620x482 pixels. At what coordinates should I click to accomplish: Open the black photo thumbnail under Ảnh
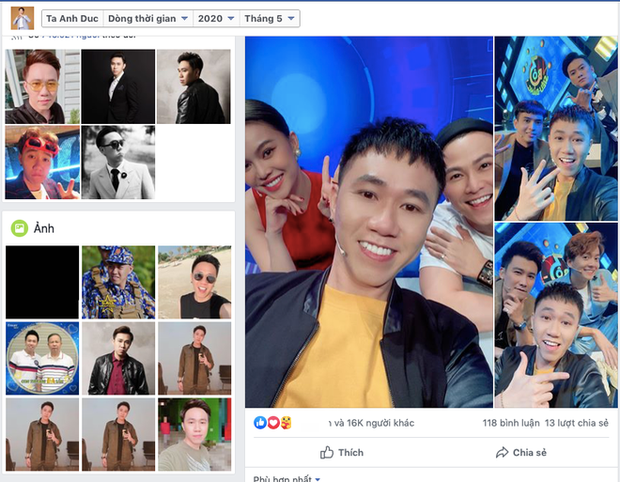pos(42,282)
